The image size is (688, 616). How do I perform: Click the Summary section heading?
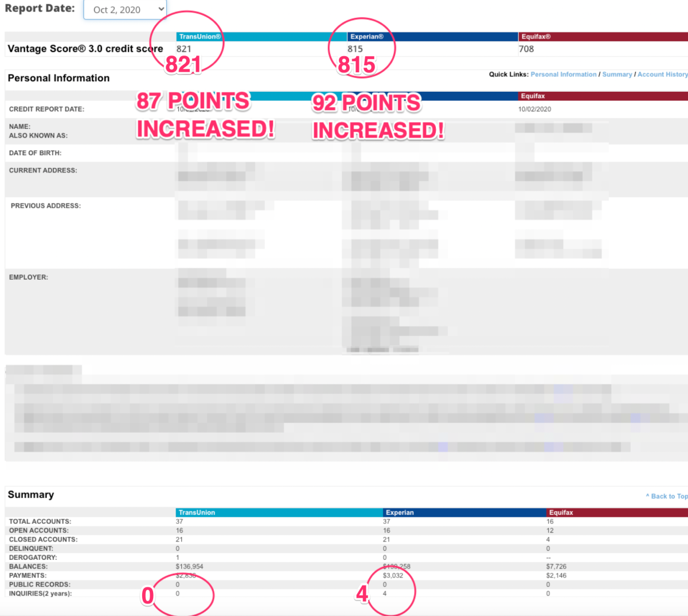pos(31,495)
